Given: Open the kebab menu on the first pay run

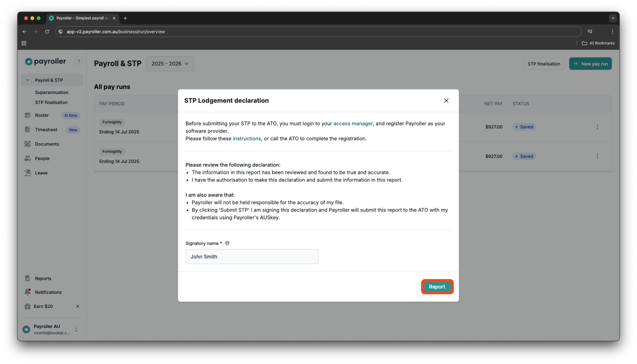Looking at the screenshot, I should click(598, 127).
